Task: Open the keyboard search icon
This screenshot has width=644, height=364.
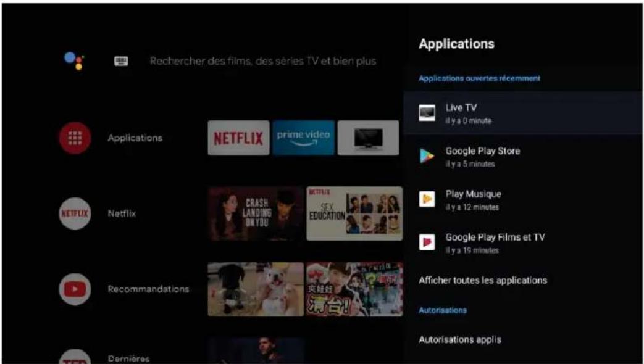Action: click(121, 61)
